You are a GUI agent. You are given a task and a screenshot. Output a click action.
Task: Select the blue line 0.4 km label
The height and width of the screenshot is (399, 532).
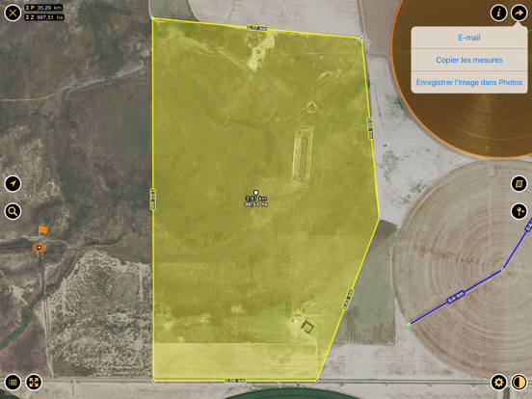click(456, 297)
